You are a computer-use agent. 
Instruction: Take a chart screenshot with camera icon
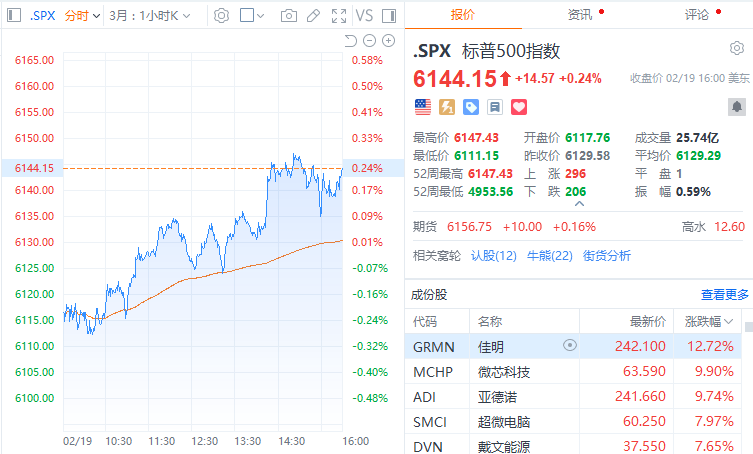[x=288, y=15]
